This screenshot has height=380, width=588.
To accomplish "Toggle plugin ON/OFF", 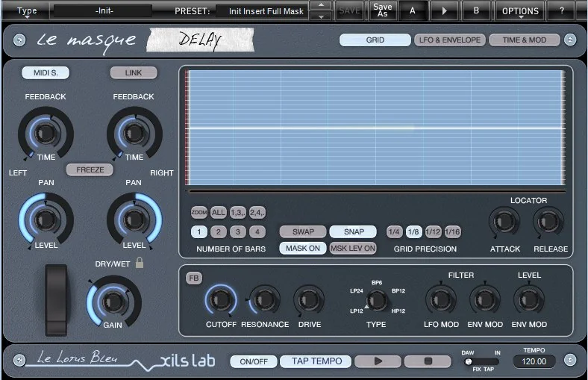I will pyautogui.click(x=254, y=361).
